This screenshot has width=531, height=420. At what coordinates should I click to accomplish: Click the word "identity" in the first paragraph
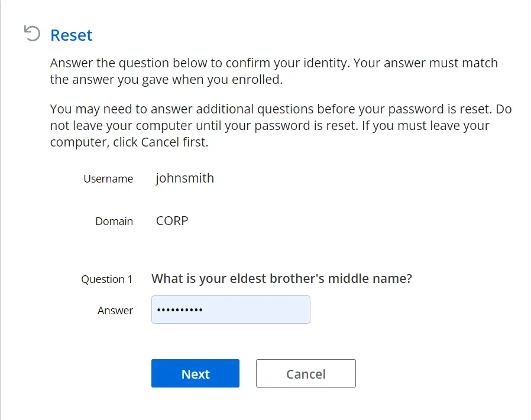(x=326, y=63)
